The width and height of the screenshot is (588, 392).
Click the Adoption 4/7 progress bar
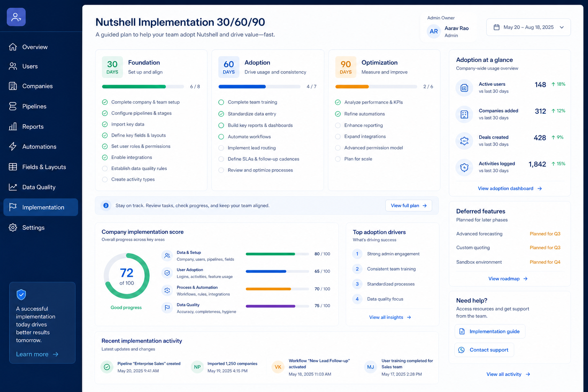tap(259, 87)
